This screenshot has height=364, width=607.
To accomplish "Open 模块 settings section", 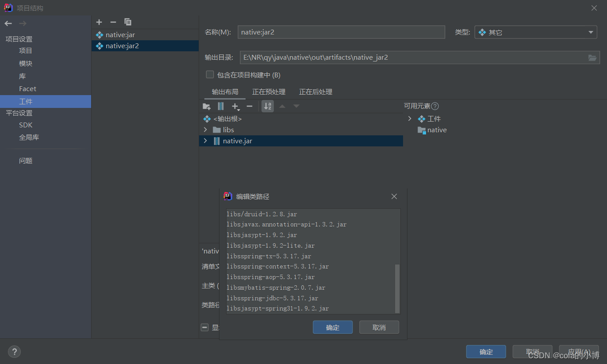I will coord(26,64).
